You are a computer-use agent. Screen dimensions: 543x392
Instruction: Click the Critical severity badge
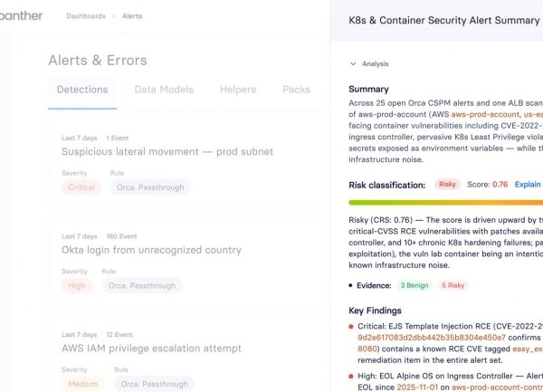[81, 187]
